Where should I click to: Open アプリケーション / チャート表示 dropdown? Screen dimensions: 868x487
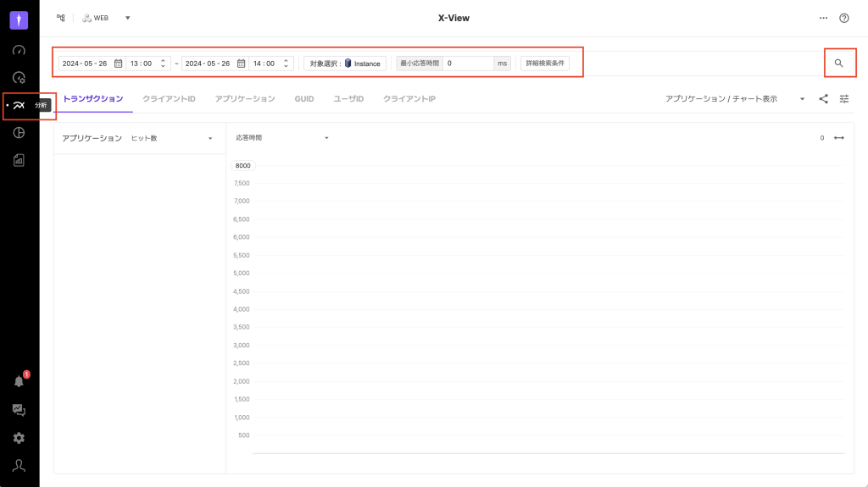(x=802, y=99)
